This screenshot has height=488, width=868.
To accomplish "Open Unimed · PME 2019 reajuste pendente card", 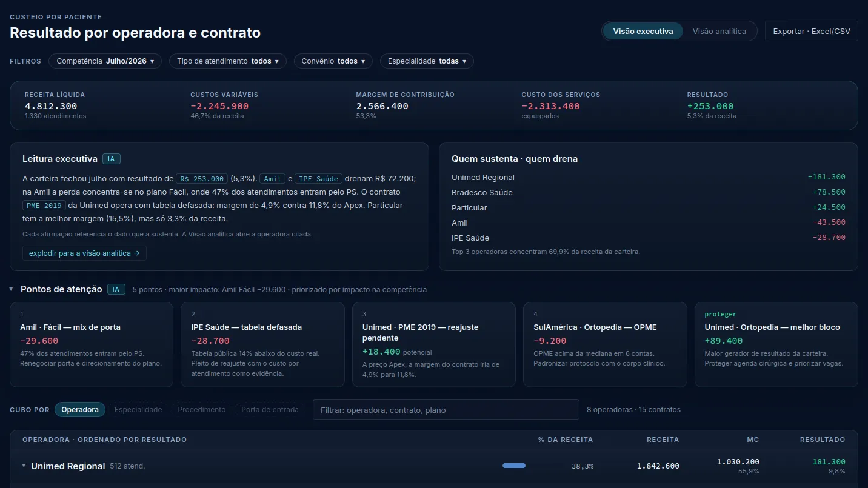I will tap(434, 344).
